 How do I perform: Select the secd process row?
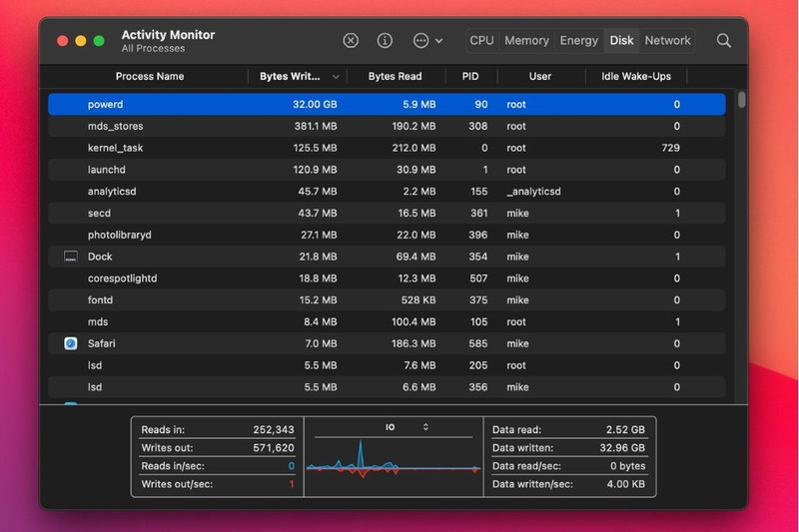[387, 214]
